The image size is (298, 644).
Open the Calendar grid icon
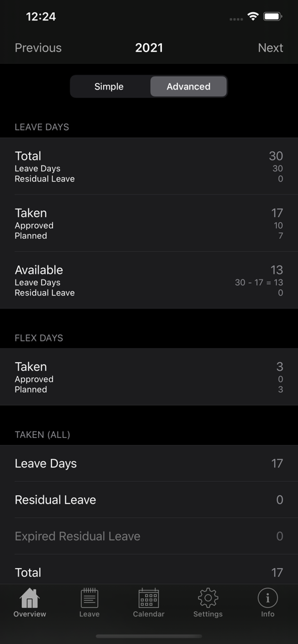coord(148,598)
